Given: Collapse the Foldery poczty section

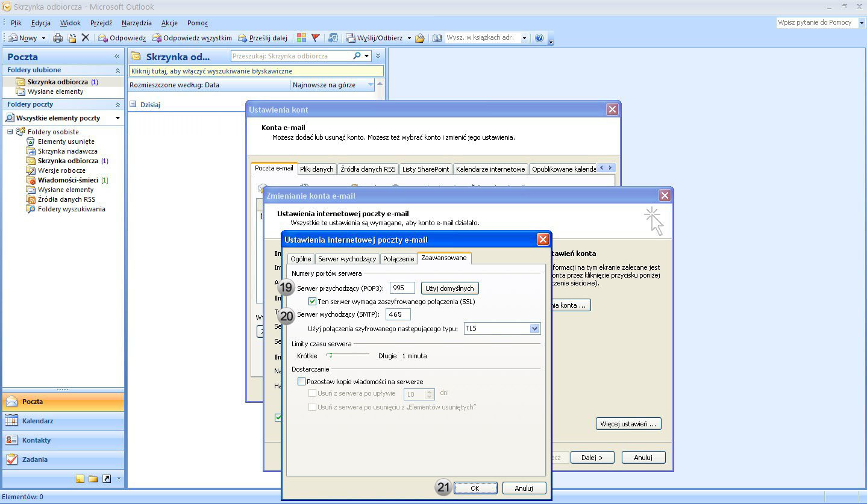Looking at the screenshot, I should (x=117, y=105).
